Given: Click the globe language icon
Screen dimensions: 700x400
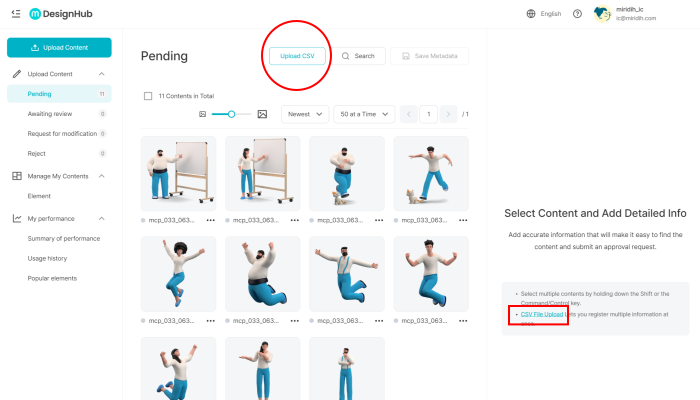Looking at the screenshot, I should point(531,14).
